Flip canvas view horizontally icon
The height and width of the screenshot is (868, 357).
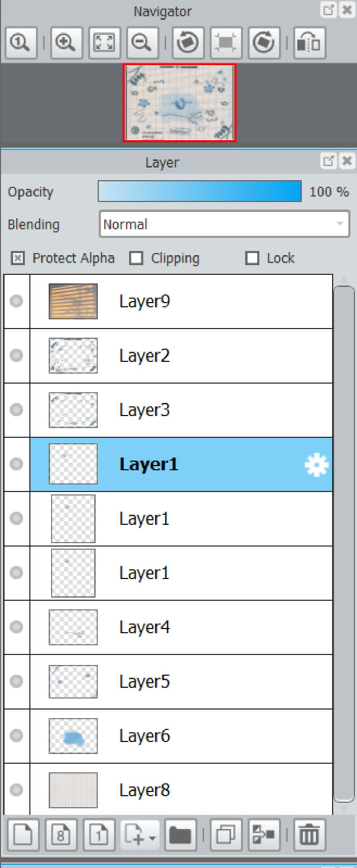(x=310, y=43)
